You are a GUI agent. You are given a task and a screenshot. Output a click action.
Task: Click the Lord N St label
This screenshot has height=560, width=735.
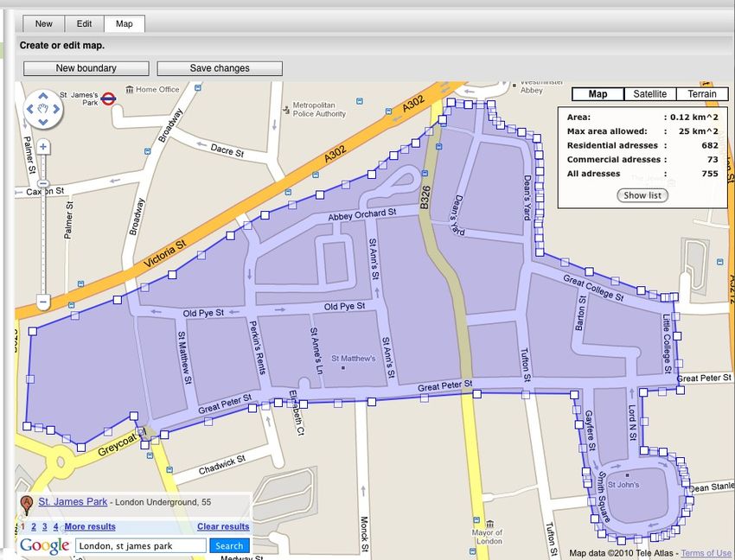coord(632,423)
